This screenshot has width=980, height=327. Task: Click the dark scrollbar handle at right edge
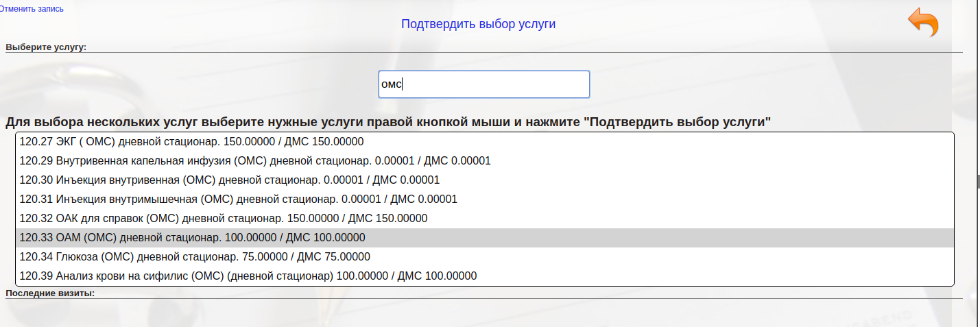point(978,180)
